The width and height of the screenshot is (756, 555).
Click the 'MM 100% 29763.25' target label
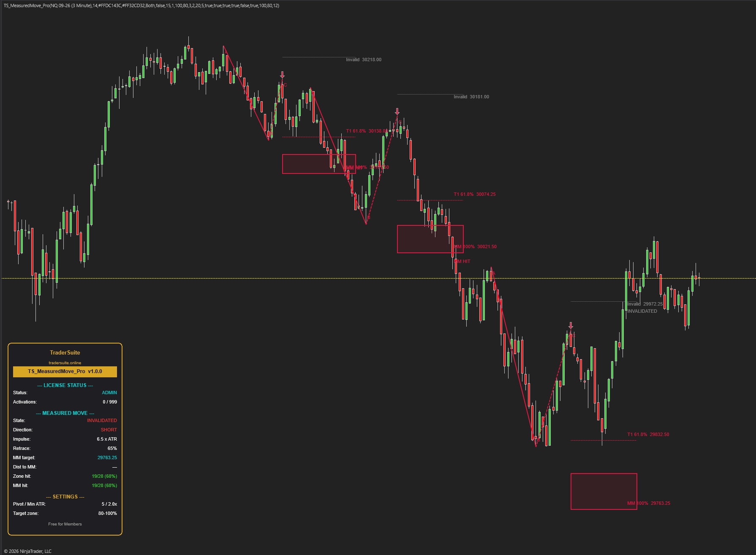pyautogui.click(x=649, y=503)
